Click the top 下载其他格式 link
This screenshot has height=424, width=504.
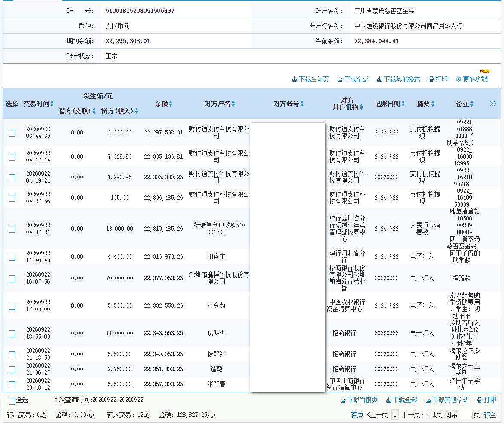398,79
